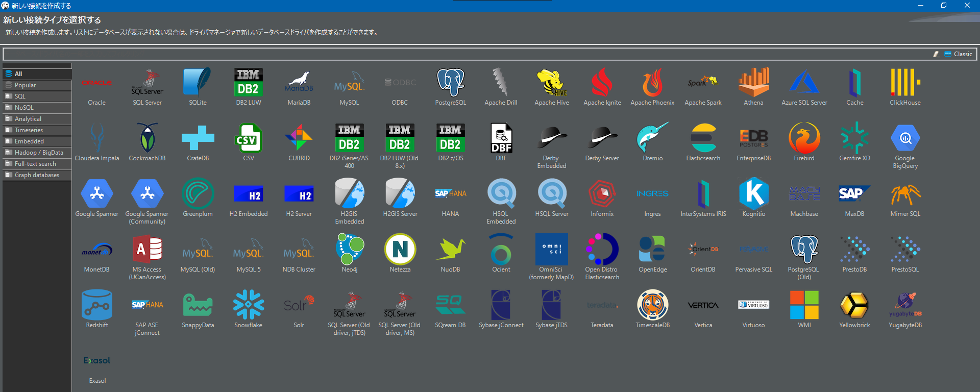
Task: Switch to Classic view mode
Action: [959, 54]
